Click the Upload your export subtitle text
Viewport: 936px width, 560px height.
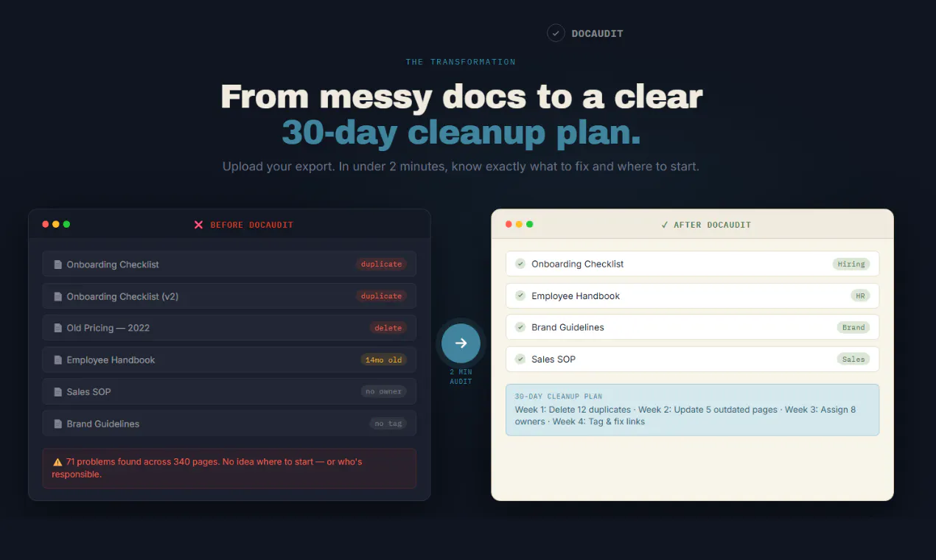[461, 167]
